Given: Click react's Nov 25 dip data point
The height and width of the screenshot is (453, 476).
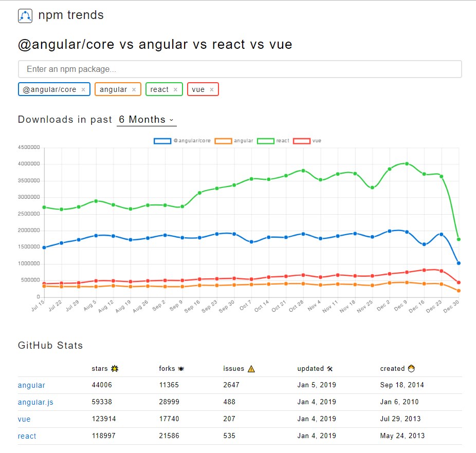Looking at the screenshot, I should (x=373, y=188).
